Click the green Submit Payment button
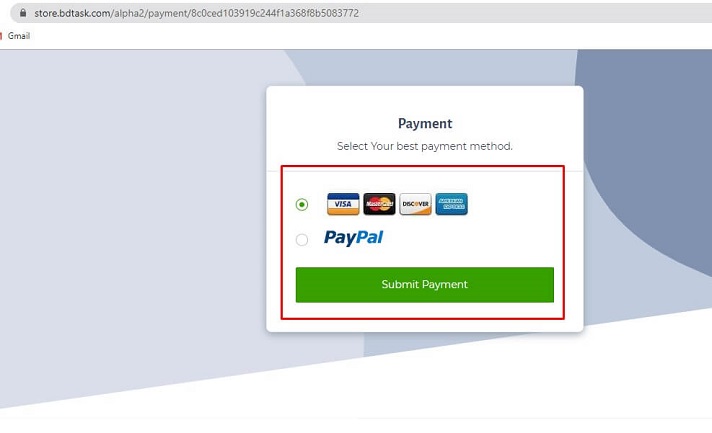712x433 pixels. pyautogui.click(x=425, y=285)
